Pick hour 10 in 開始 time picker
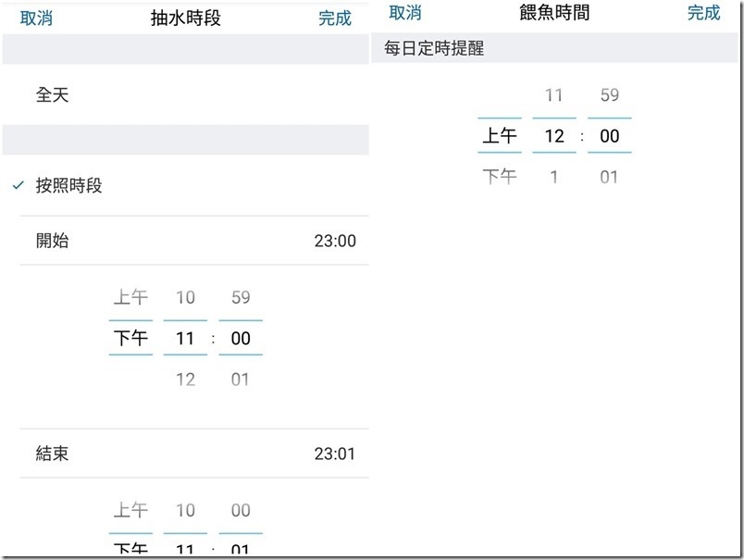This screenshot has height=560, width=744. [x=185, y=298]
